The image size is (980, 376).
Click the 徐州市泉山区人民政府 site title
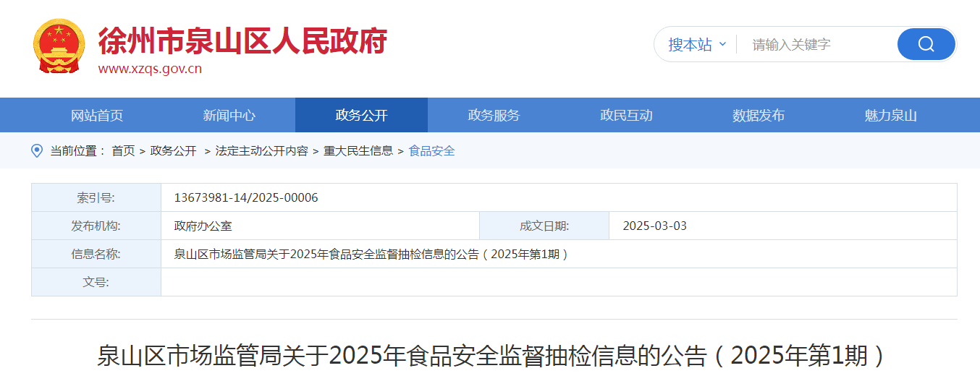(x=242, y=40)
